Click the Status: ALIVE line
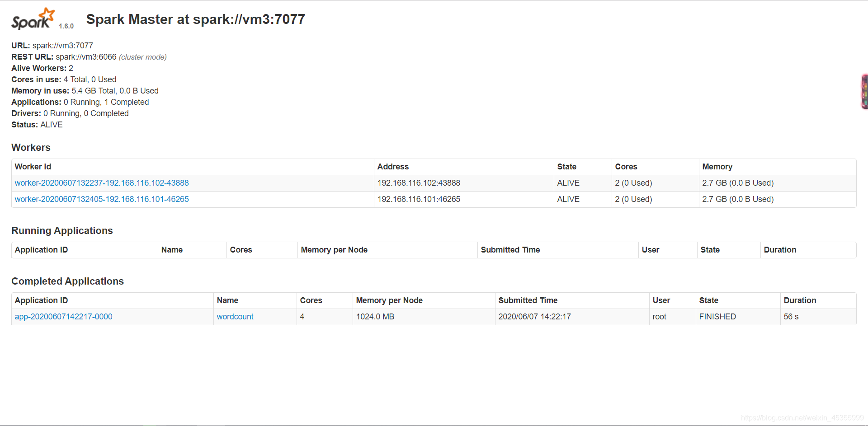Screen dimensions: 868x426 click(x=37, y=125)
